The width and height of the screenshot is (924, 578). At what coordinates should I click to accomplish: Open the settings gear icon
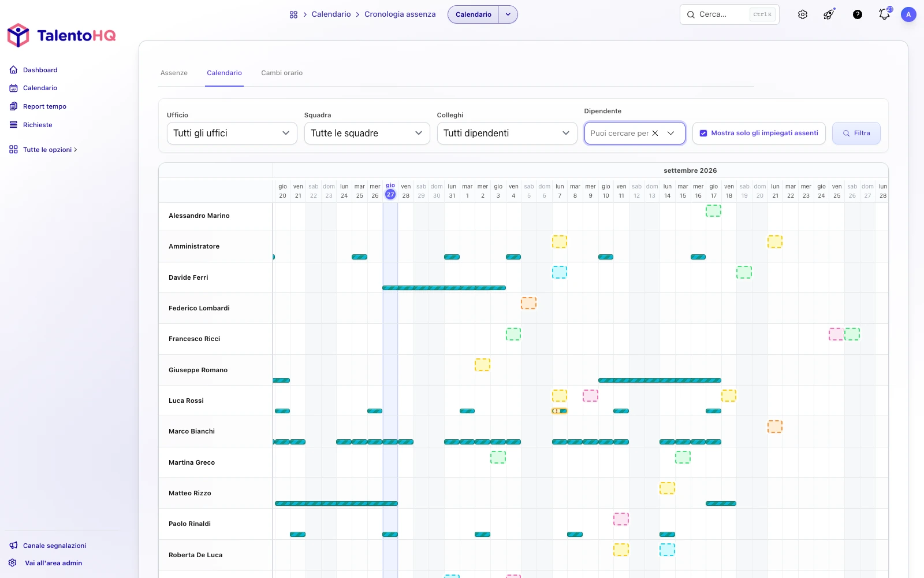[803, 14]
